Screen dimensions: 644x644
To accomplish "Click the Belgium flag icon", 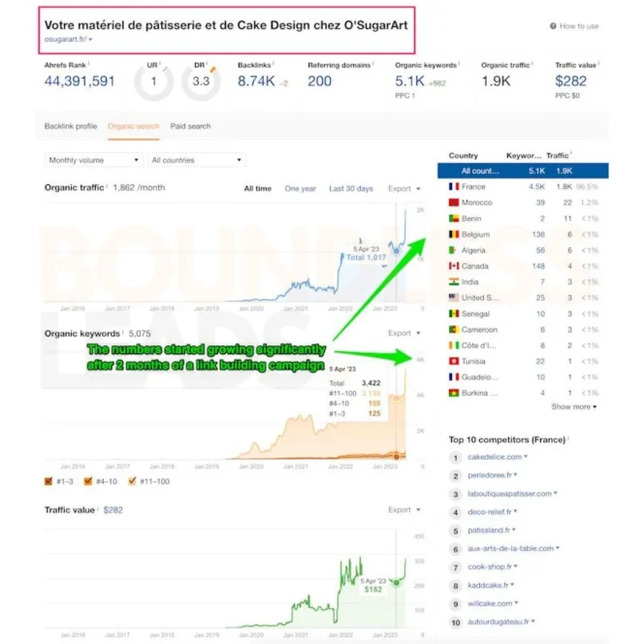I will 454,235.
